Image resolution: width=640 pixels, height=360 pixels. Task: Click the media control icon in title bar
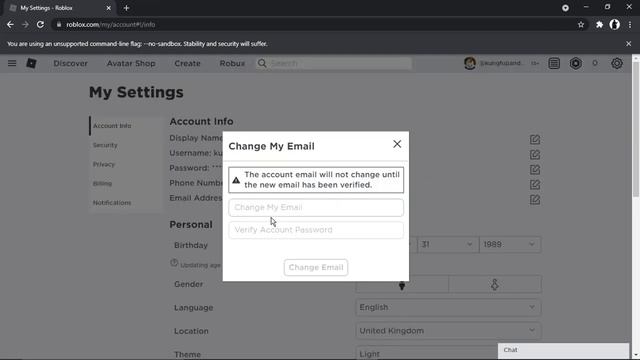pyautogui.click(x=565, y=8)
